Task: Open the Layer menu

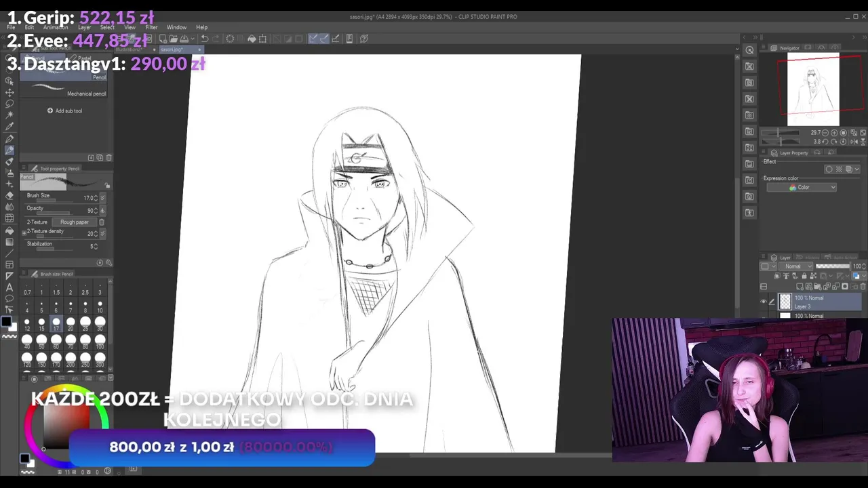Action: click(x=85, y=28)
